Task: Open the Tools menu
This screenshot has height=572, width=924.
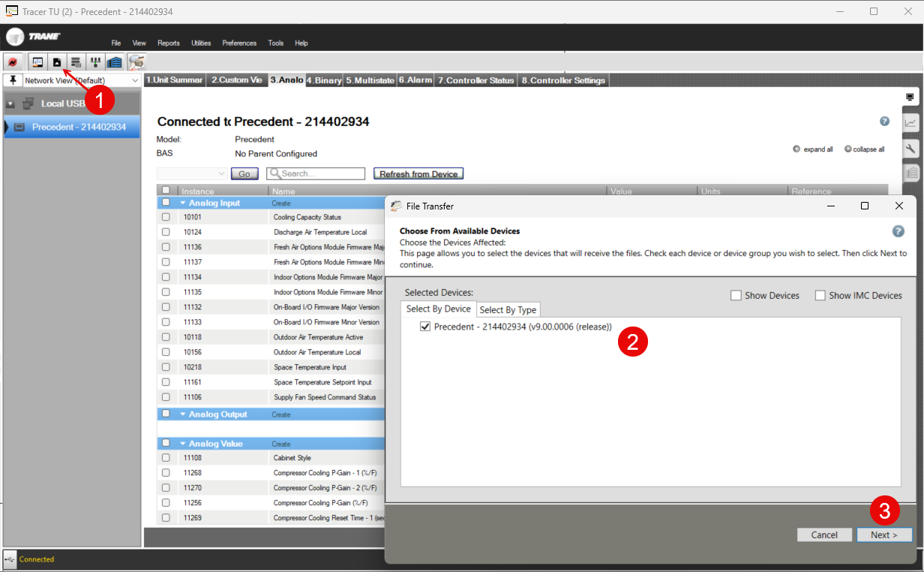Action: coord(276,43)
